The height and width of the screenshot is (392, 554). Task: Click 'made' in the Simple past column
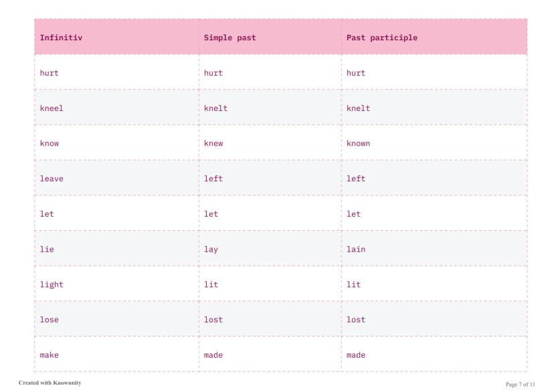pyautogui.click(x=213, y=355)
